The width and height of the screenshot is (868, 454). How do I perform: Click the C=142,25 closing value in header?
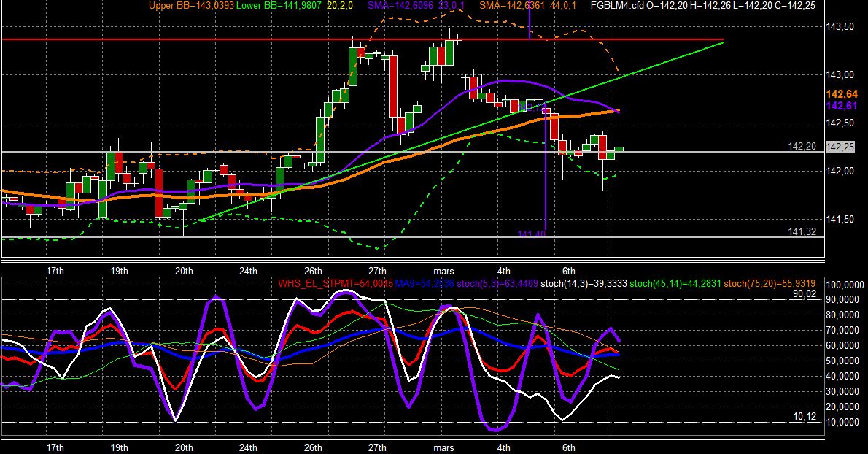pyautogui.click(x=797, y=6)
